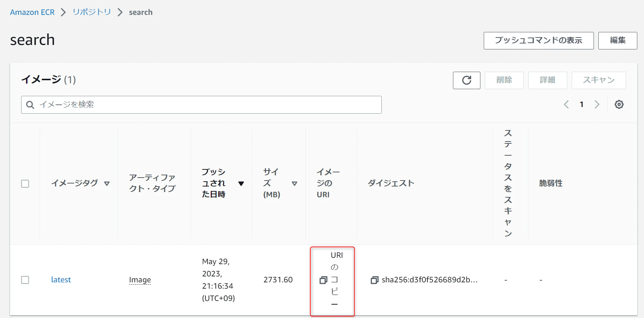Click the イメージ (1) heading

coord(48,79)
